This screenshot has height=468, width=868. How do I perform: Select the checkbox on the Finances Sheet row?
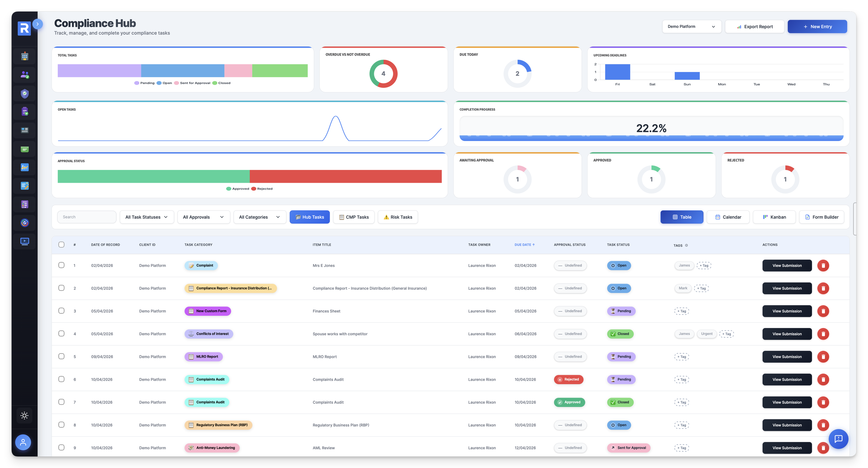click(x=61, y=311)
